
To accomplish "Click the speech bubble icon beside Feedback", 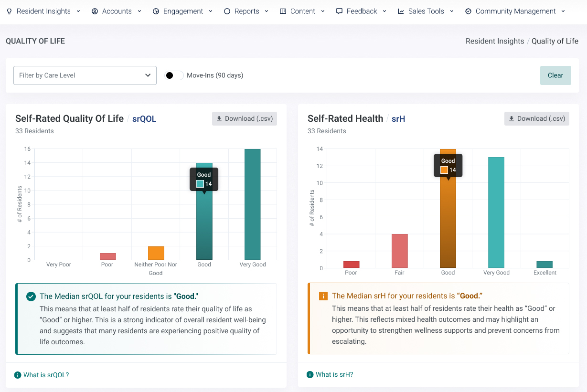I will (x=339, y=11).
